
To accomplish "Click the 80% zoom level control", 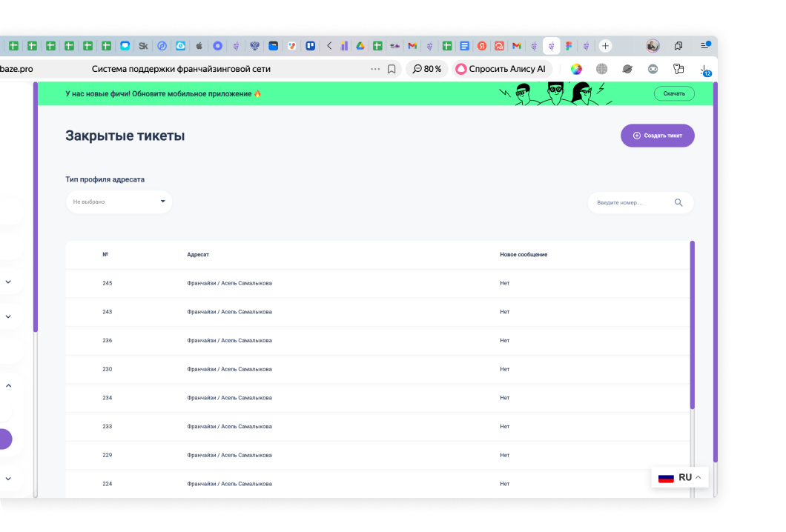I will coord(426,69).
